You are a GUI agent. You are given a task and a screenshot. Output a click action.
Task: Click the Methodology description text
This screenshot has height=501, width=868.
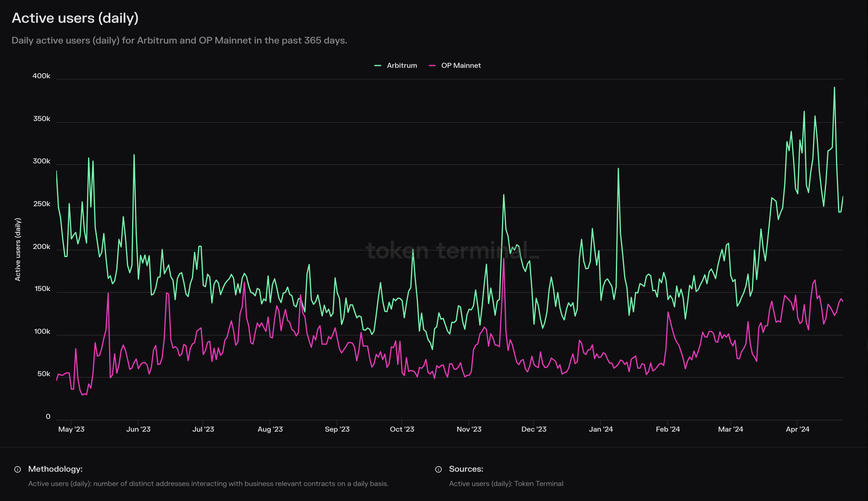click(x=208, y=483)
